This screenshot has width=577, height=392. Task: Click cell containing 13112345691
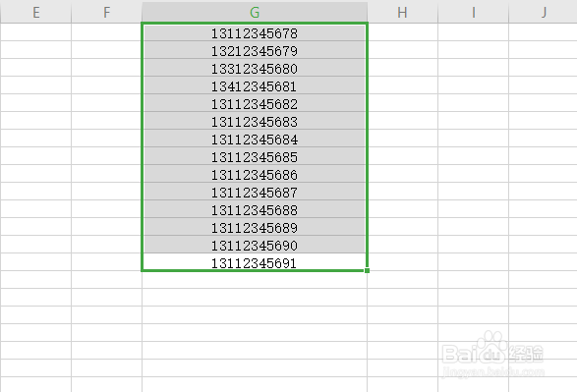click(255, 262)
